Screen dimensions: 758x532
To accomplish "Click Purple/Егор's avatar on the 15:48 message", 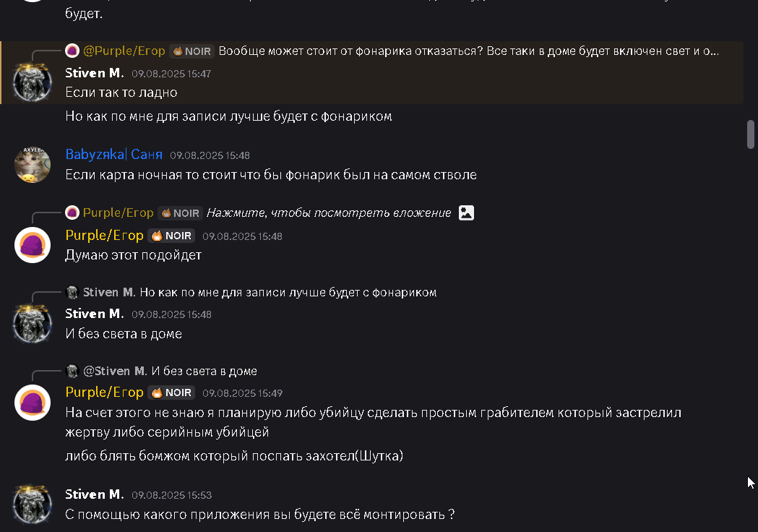I will coord(33,245).
